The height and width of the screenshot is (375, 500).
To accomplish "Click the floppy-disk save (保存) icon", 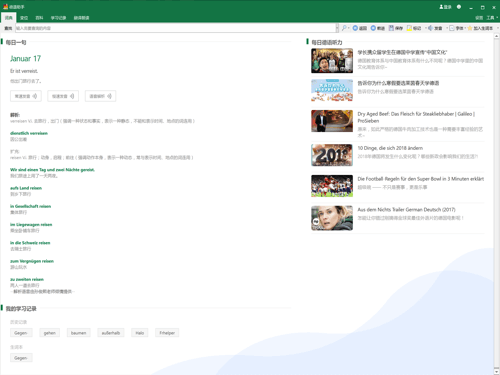I will pyautogui.click(x=391, y=28).
